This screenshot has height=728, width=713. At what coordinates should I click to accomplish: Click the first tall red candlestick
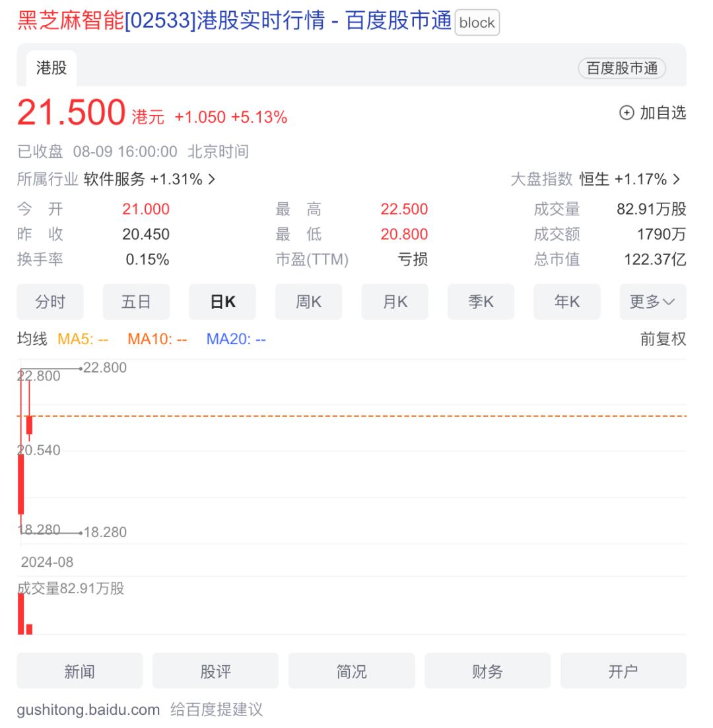(x=21, y=483)
